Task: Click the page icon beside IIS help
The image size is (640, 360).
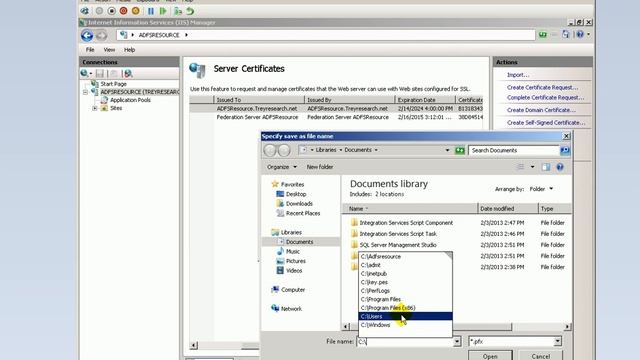Action: (566, 35)
